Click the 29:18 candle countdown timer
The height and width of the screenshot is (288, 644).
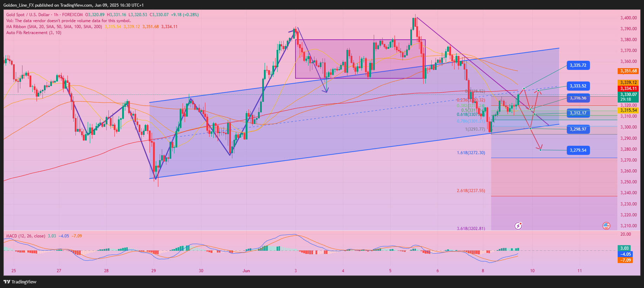626,99
